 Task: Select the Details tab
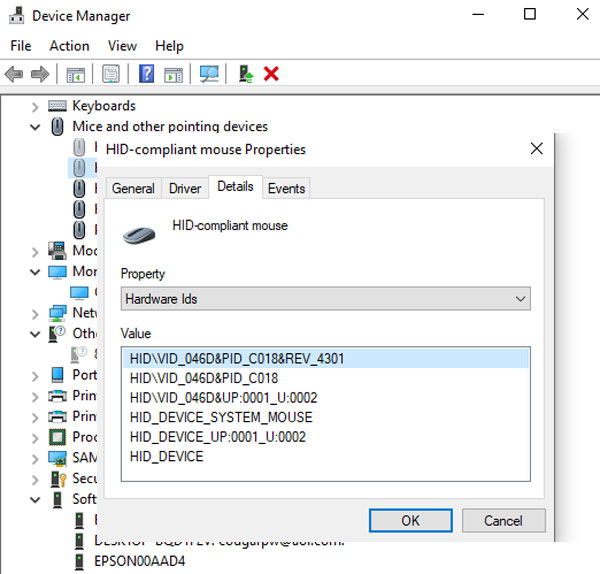click(x=235, y=187)
